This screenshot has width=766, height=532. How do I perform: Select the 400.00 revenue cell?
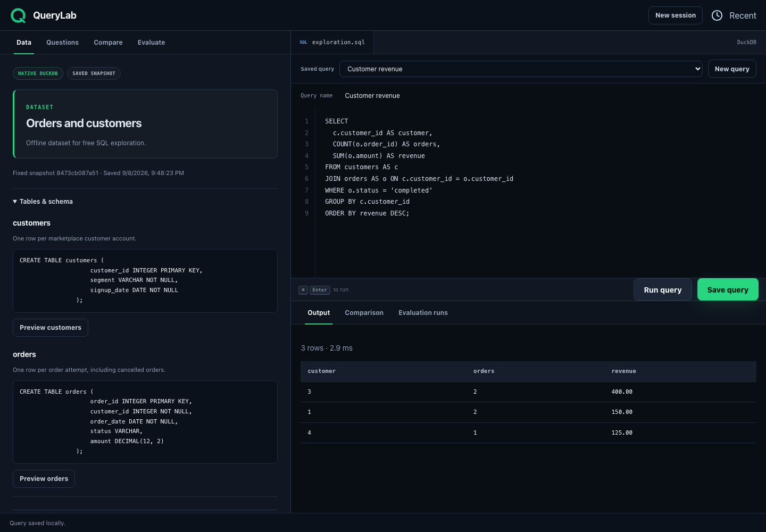pos(622,392)
